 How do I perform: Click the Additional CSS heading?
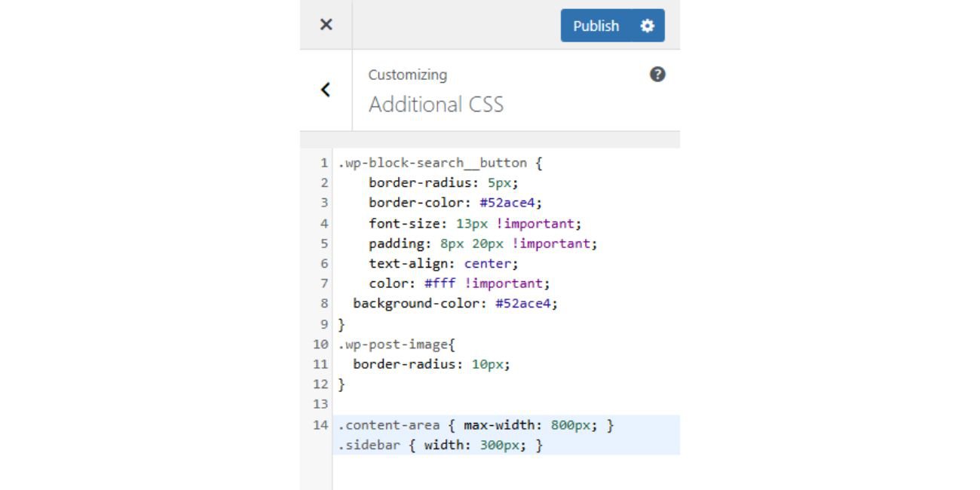(436, 104)
